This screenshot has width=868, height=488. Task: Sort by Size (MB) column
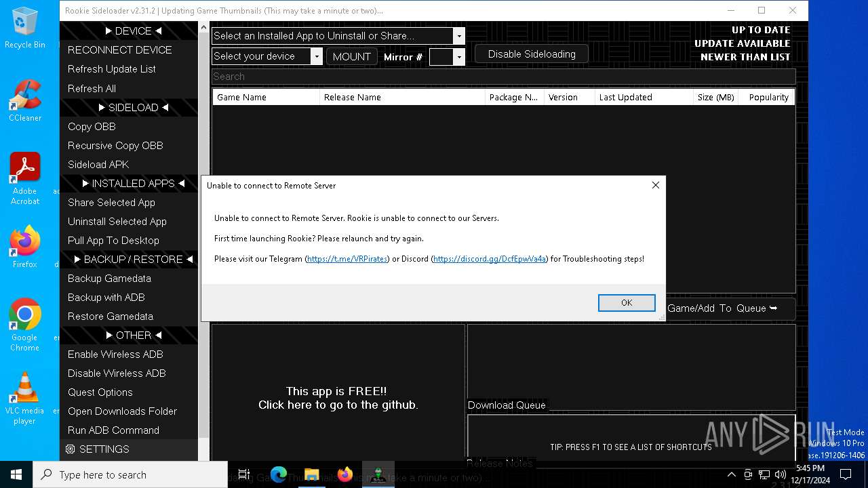[x=716, y=98]
